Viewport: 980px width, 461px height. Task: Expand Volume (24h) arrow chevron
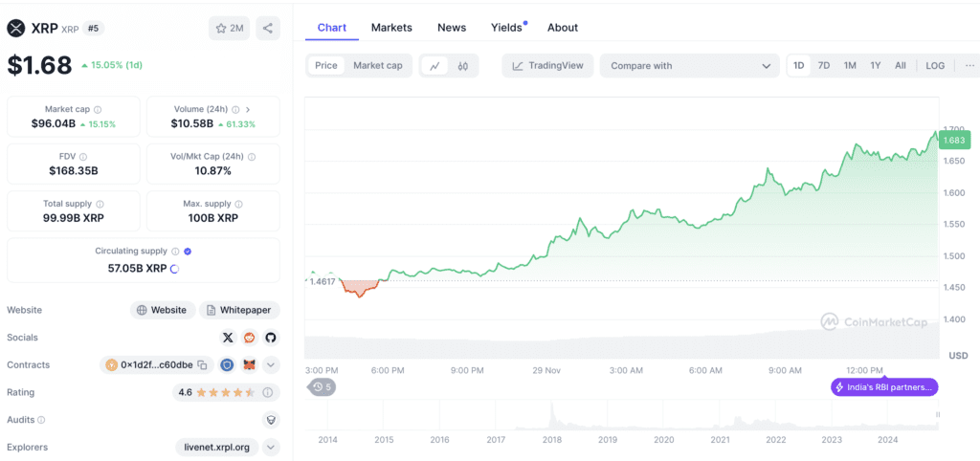248,109
